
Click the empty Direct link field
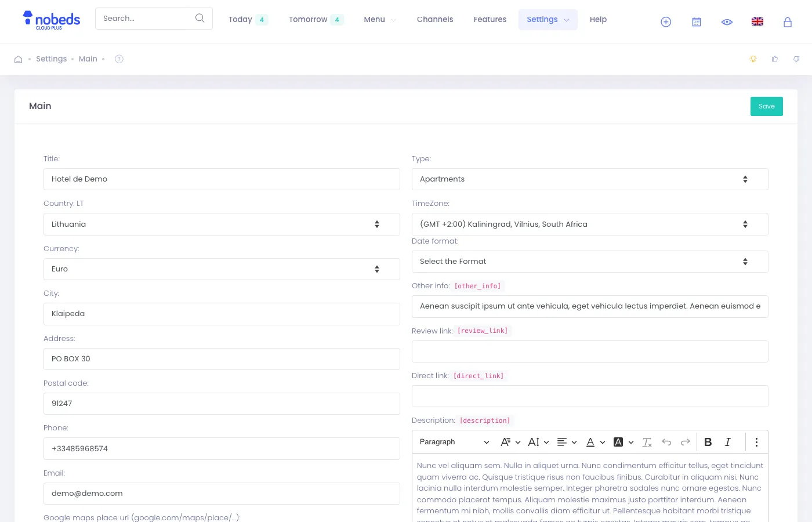pos(590,396)
